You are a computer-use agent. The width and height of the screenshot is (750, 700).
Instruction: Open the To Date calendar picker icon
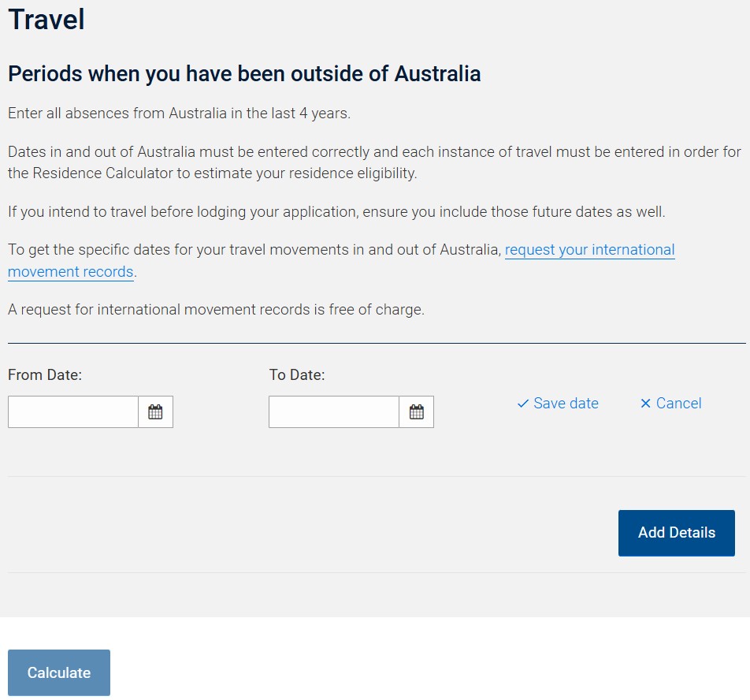tap(416, 411)
